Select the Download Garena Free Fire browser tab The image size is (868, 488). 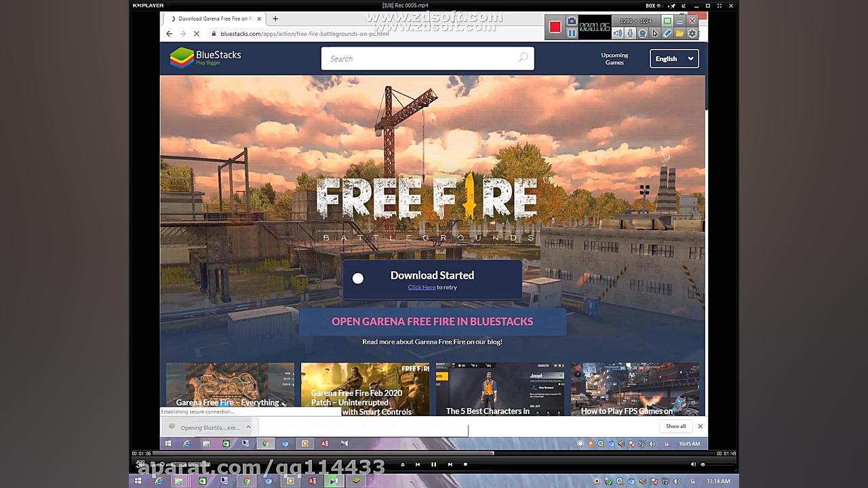(x=215, y=18)
